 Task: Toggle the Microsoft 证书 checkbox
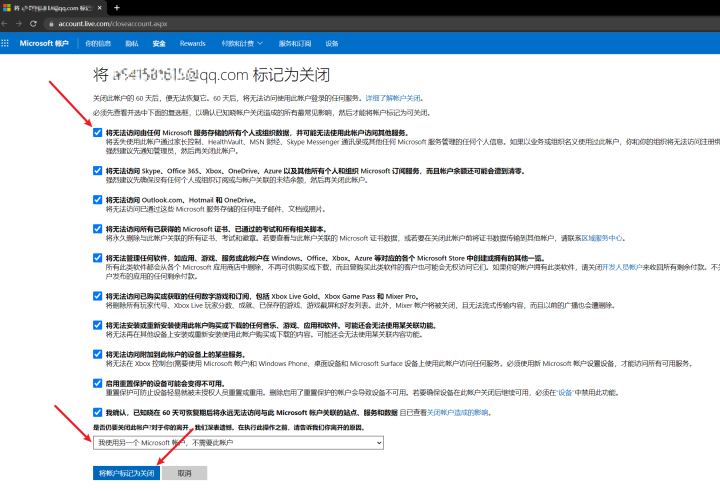click(97, 229)
